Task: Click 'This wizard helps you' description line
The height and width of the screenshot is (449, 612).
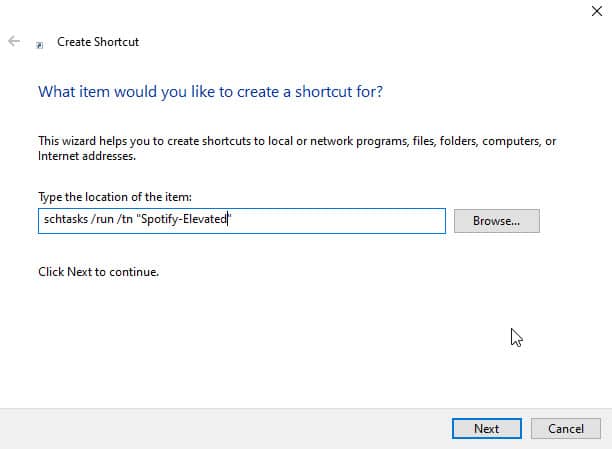Action: pyautogui.click(x=297, y=141)
